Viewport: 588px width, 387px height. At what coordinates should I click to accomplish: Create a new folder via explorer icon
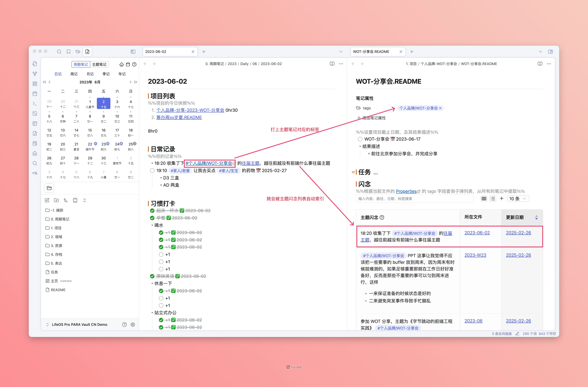(56, 200)
